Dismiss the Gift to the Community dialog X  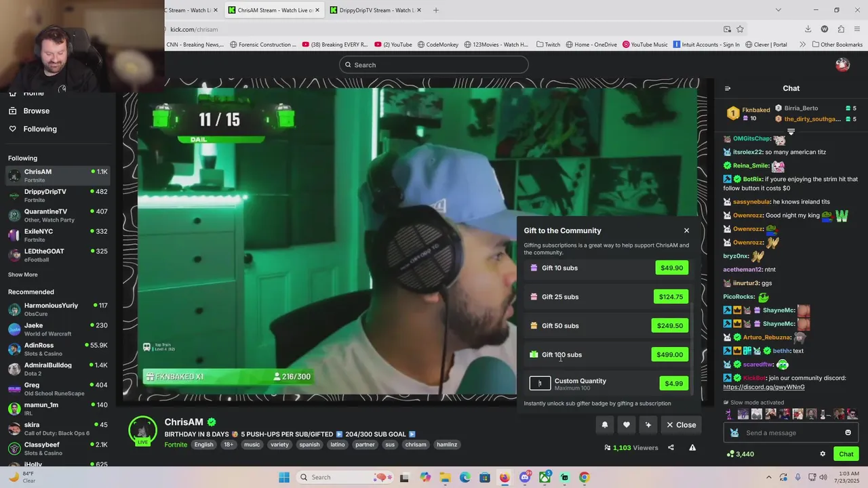point(686,230)
